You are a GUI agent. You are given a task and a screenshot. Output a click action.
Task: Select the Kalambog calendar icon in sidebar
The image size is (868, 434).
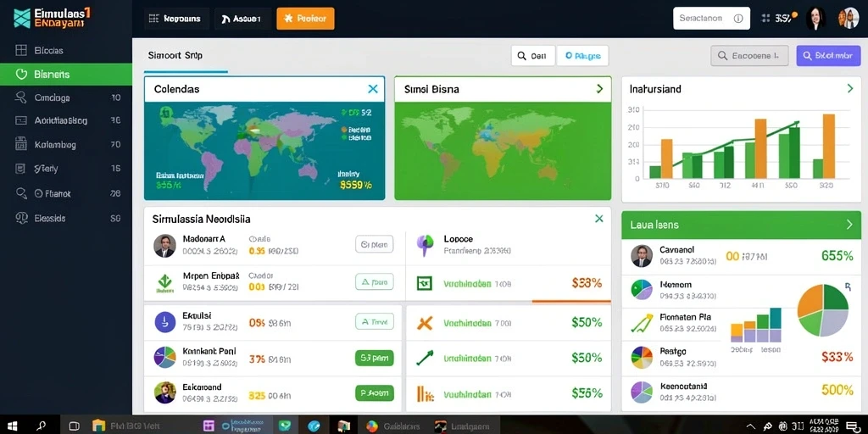21,144
